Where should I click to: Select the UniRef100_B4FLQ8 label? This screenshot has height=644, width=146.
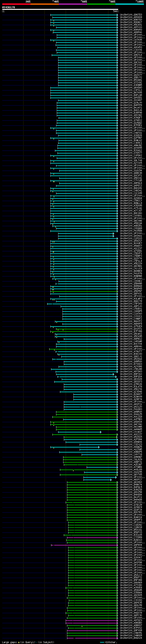pos(131,95)
